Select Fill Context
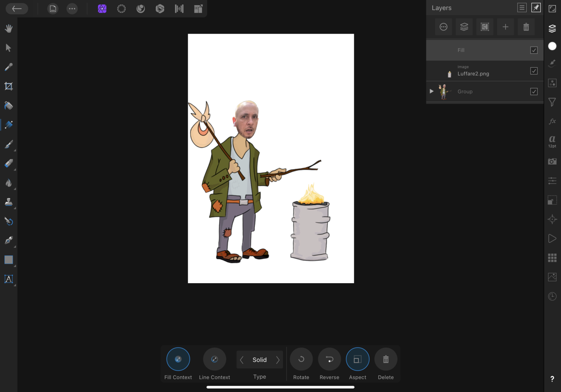Viewport: 561px width, 392px height. point(178,359)
